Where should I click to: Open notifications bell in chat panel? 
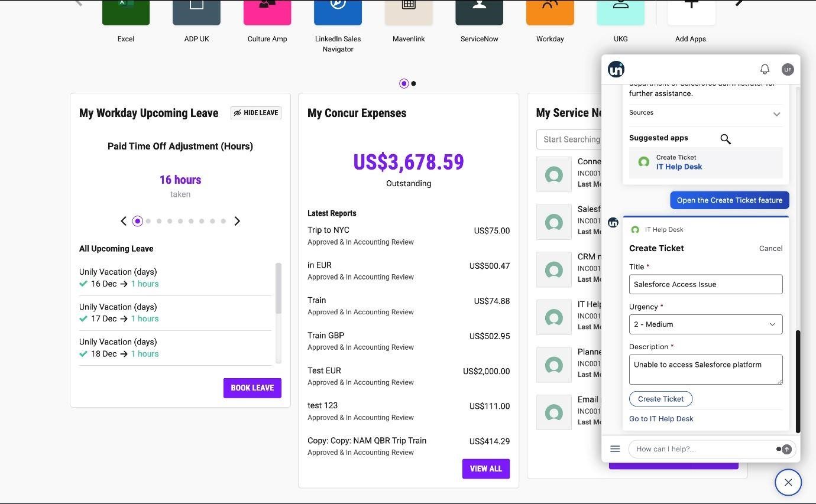click(x=765, y=69)
